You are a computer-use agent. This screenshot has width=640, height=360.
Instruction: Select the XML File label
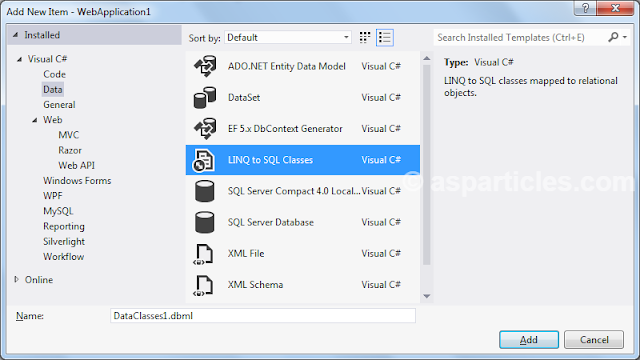click(246, 253)
